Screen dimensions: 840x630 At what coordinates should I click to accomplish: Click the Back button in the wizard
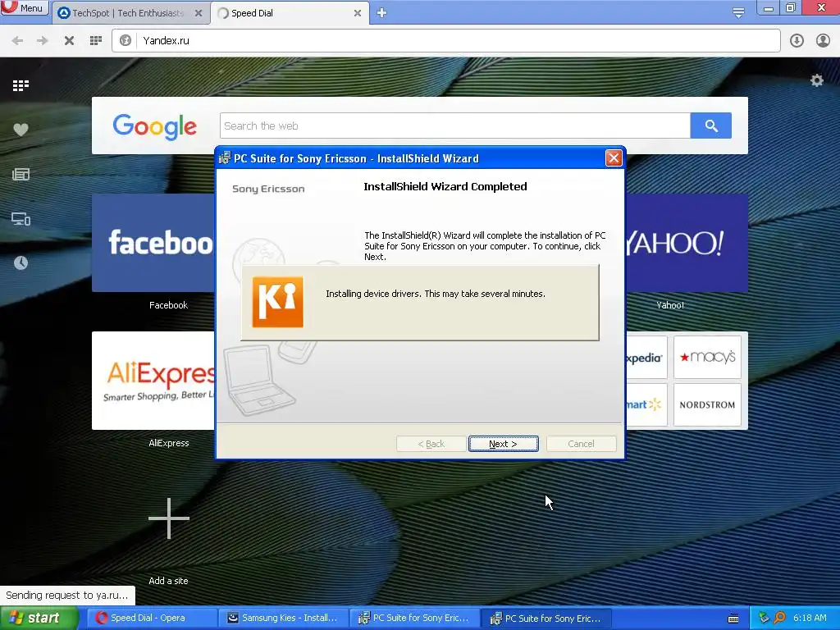point(431,444)
